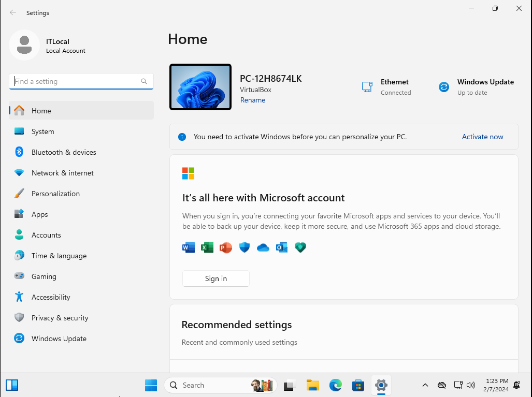
Task: Launch Microsoft Edge from taskbar
Action: 336,385
